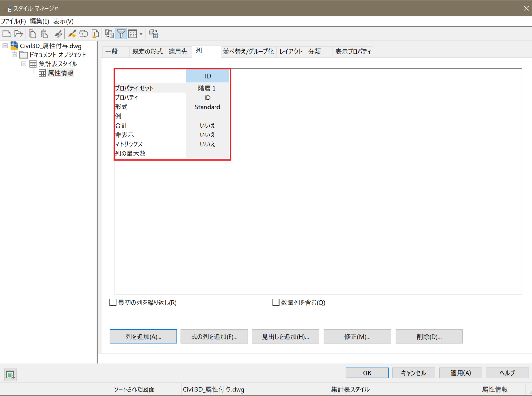Collapse the 集計表スタイル tree branch
The height and width of the screenshot is (396, 532).
(24, 64)
